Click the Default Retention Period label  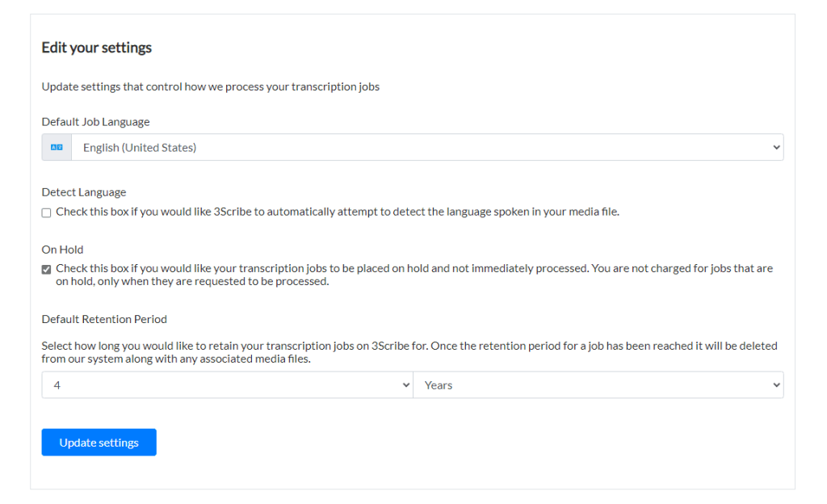(104, 319)
